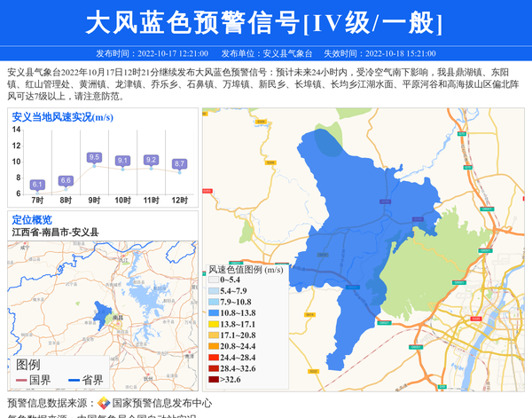
Task: Select the 9.2 data marker at 11时
Action: [x=151, y=160]
